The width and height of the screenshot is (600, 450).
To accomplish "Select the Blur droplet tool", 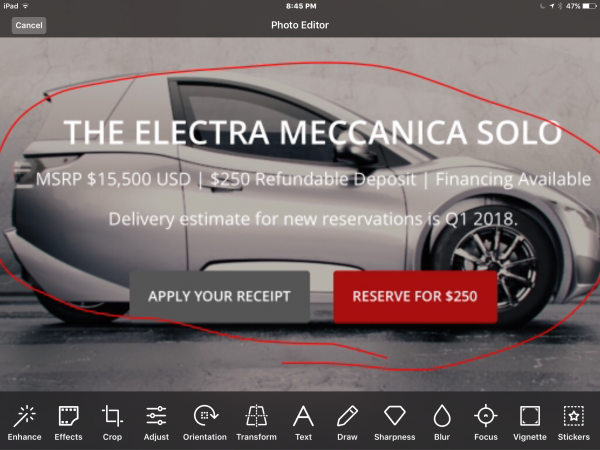I will tap(442, 423).
